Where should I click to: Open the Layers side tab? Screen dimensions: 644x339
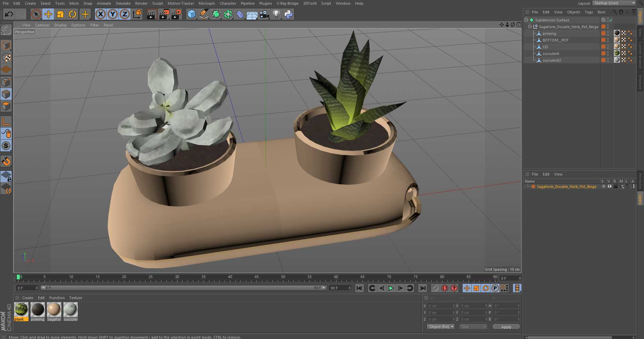click(640, 199)
